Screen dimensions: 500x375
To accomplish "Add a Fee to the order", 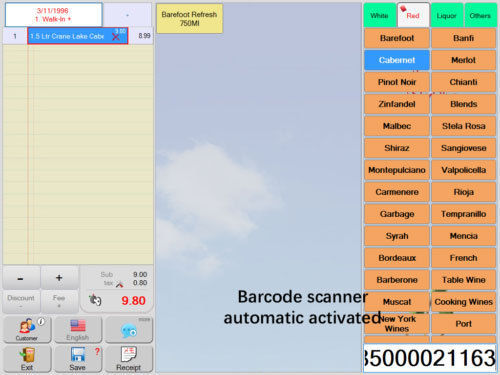I will [59, 301].
